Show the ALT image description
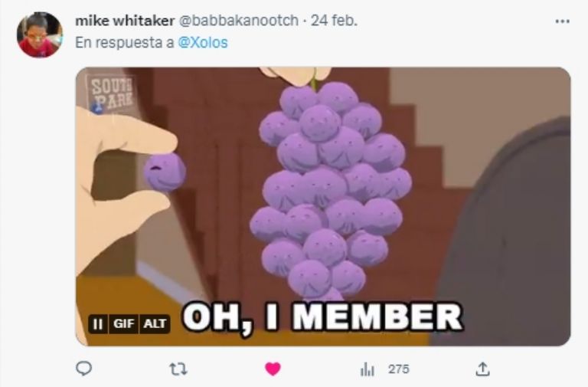Viewport: 588px width, 387px height. pos(155,323)
